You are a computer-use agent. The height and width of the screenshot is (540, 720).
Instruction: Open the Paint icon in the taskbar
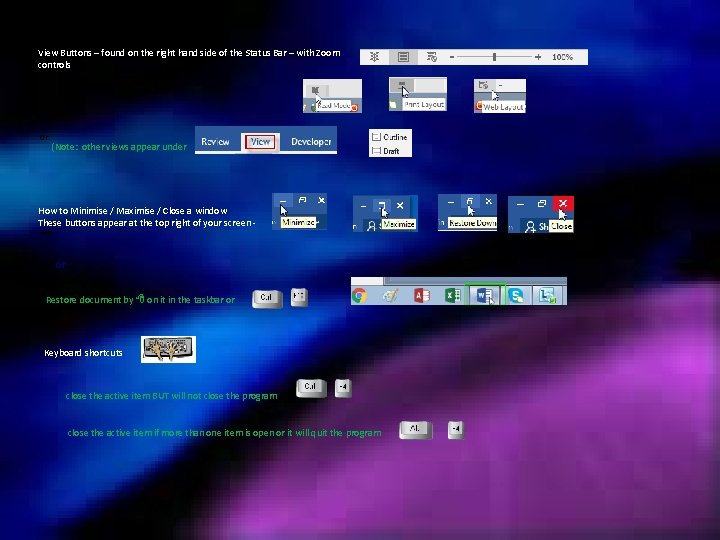point(390,296)
